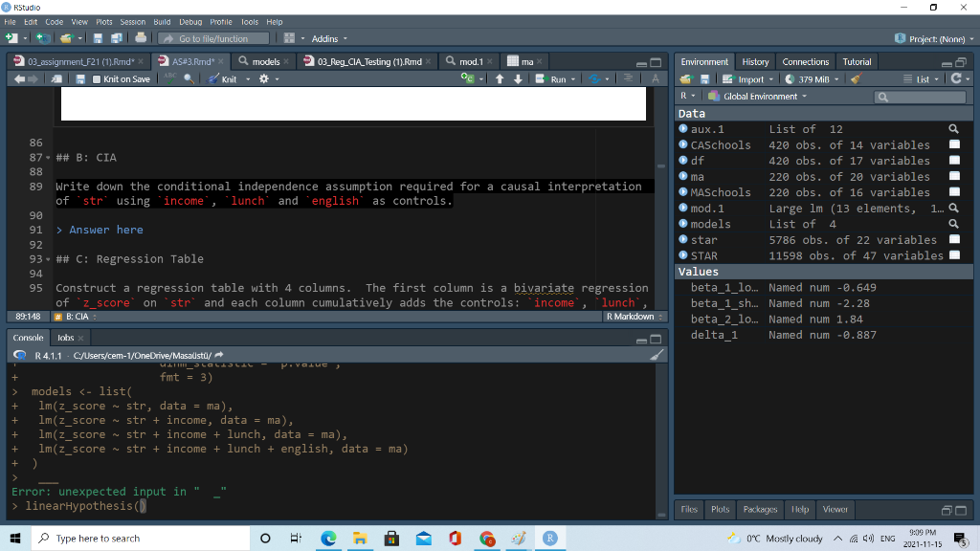Collapse the B: CIA section fold arrow at line 87

[48, 157]
